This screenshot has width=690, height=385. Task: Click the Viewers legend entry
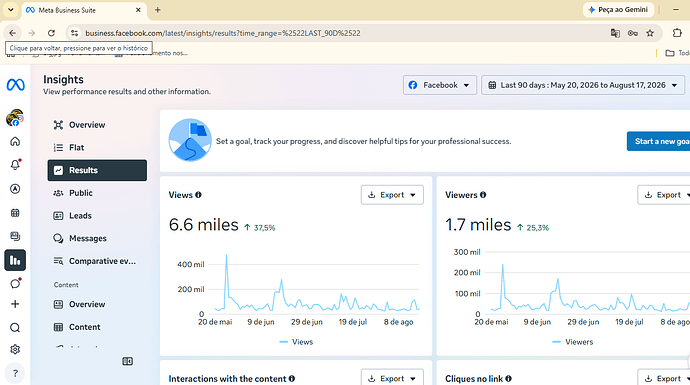(x=573, y=342)
